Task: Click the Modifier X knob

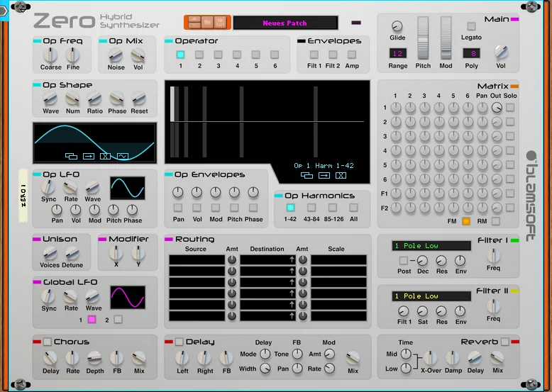Action: pos(116,253)
